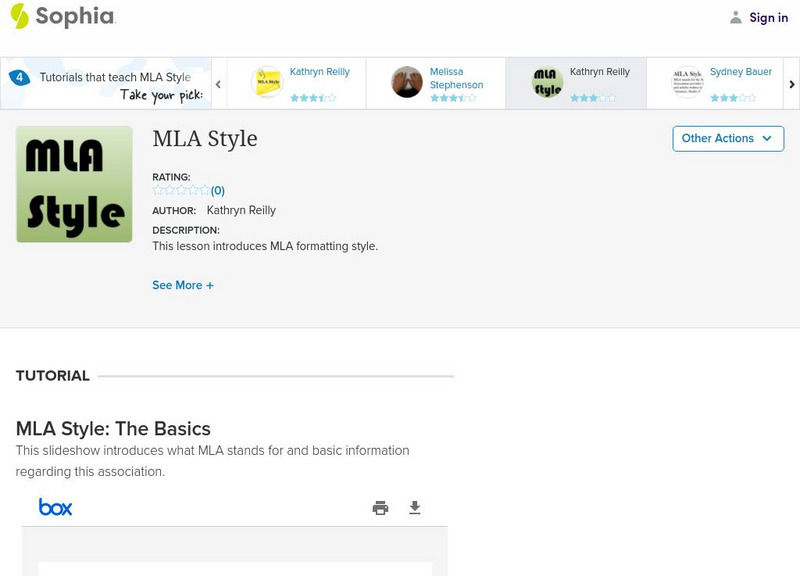Image resolution: width=800 pixels, height=576 pixels.
Task: Open Melissa Stephenson's tutorial link
Action: 456,78
